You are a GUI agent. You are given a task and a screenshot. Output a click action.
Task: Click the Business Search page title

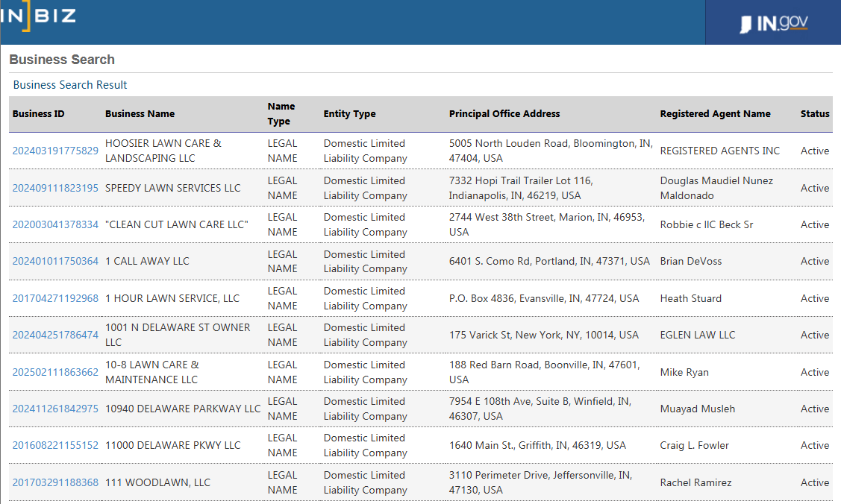pyautogui.click(x=62, y=60)
